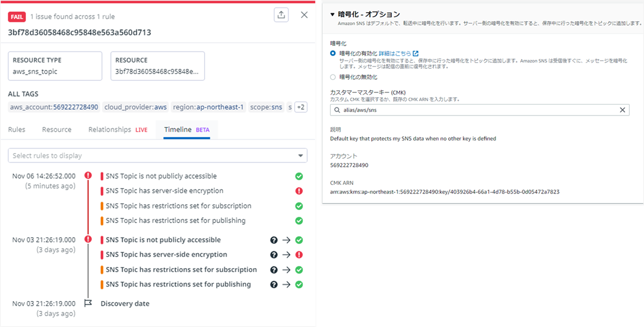Screen dimensions: 644x327
Task: Click the green check for Nov 03 publishing restrictions
Action: pyautogui.click(x=299, y=284)
